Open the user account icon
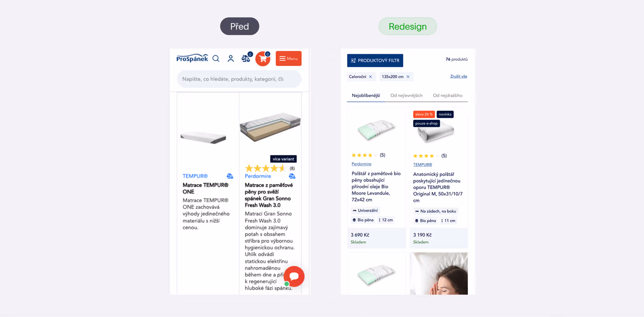Screen dimensions: 644x317 pos(231,59)
